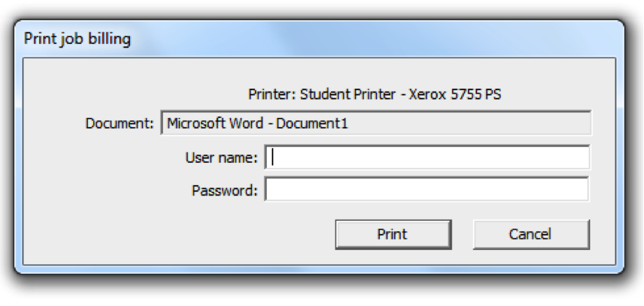Viewport: 644px width, 306px height.
Task: Click the right end of Password field
Action: click(x=578, y=189)
